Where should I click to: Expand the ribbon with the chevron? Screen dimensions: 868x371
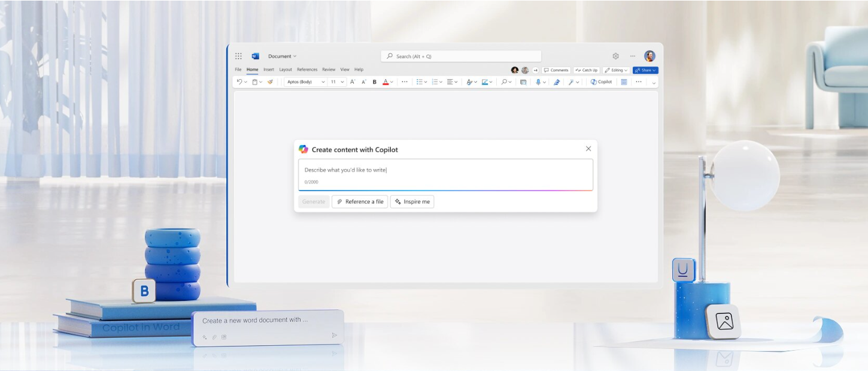[654, 83]
